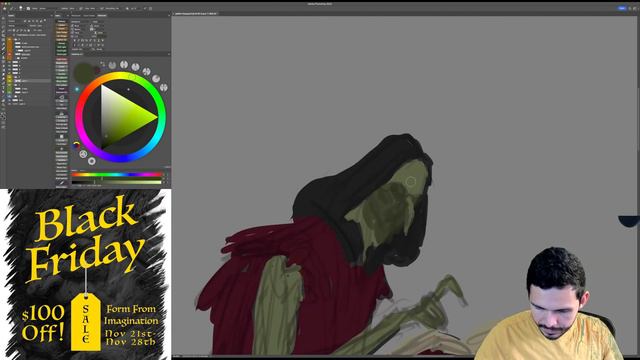640x360 pixels.
Task: Select the Move tool at top of toolbar
Action: [x=3, y=19]
